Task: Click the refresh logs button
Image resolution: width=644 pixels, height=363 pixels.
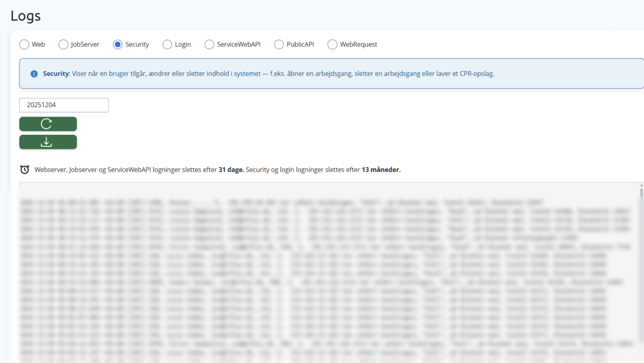Action: click(x=48, y=124)
